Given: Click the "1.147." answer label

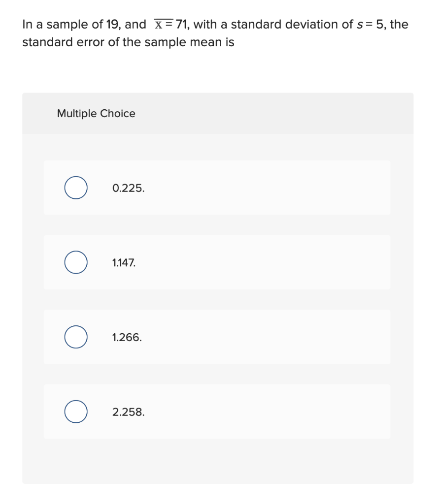Looking at the screenshot, I should point(124,263).
